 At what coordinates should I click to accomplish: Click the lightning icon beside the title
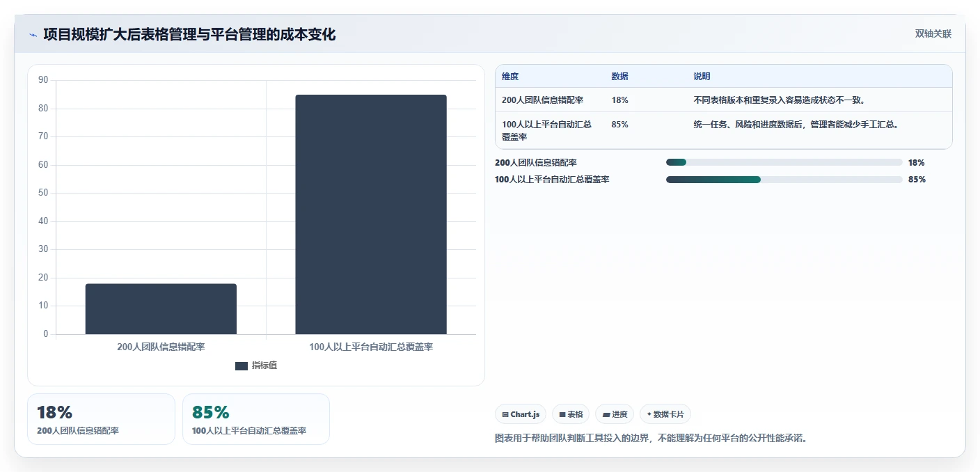pyautogui.click(x=33, y=35)
